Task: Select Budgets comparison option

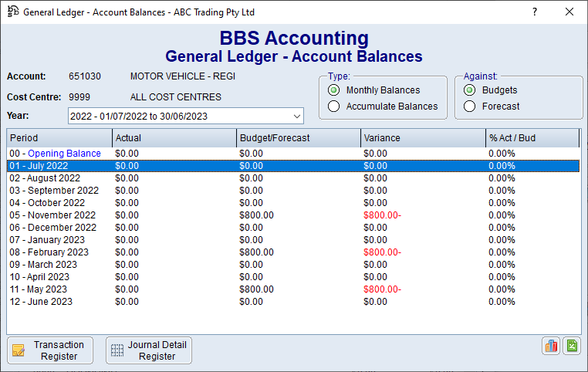Action: coord(469,90)
